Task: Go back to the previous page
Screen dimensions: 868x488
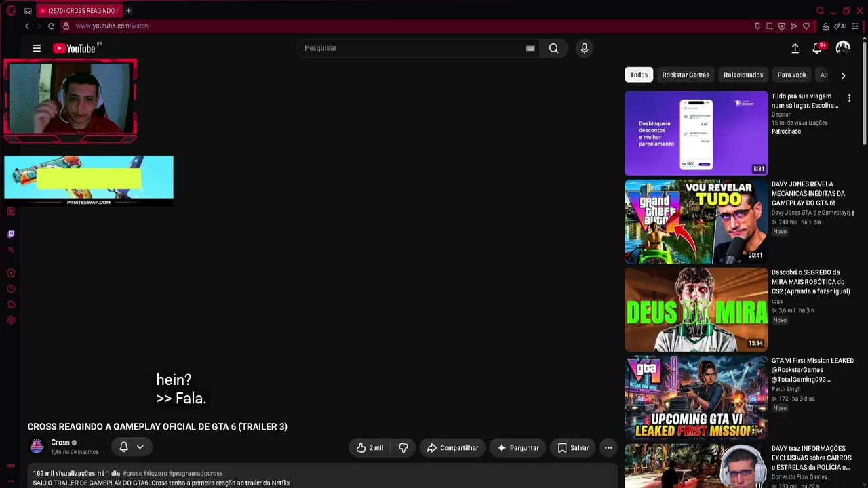Action: (x=27, y=26)
